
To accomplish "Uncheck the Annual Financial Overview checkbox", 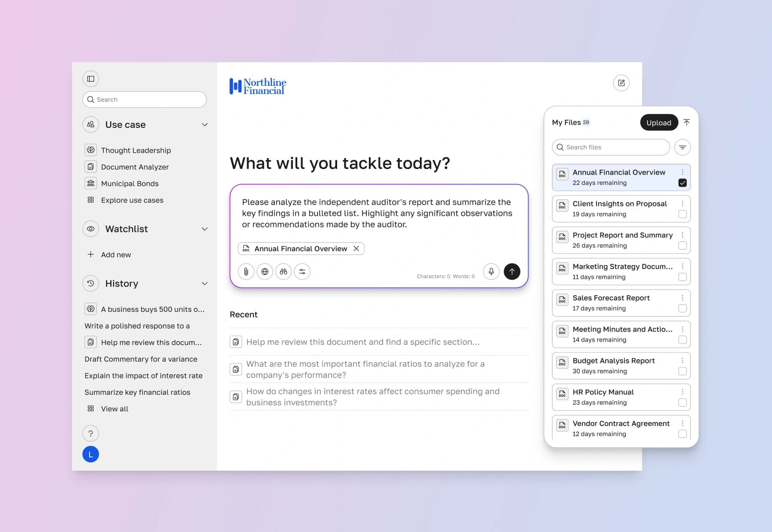I will [682, 183].
